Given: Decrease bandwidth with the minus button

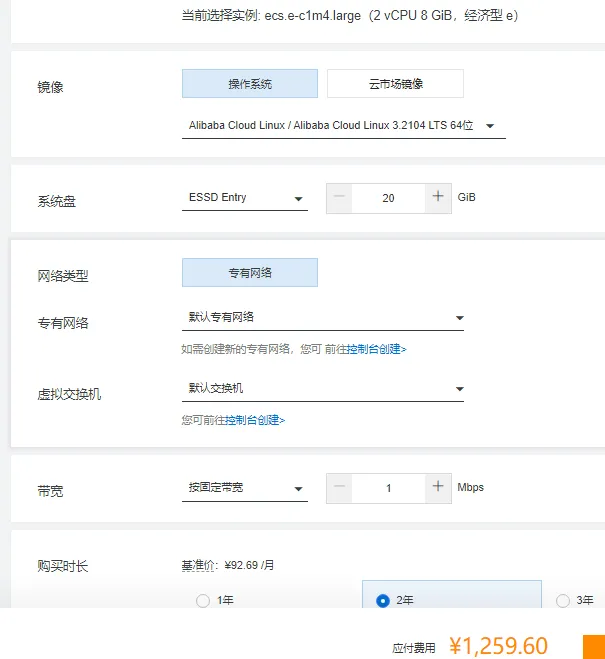Looking at the screenshot, I should 339,488.
